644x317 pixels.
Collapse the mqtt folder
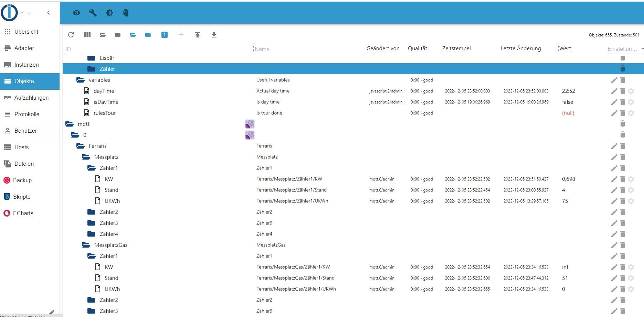click(70, 124)
